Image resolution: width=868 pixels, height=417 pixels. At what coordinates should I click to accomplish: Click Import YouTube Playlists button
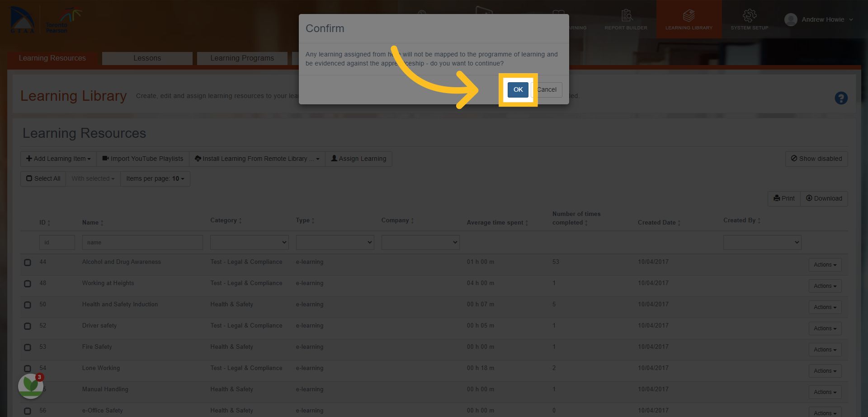[x=143, y=159]
